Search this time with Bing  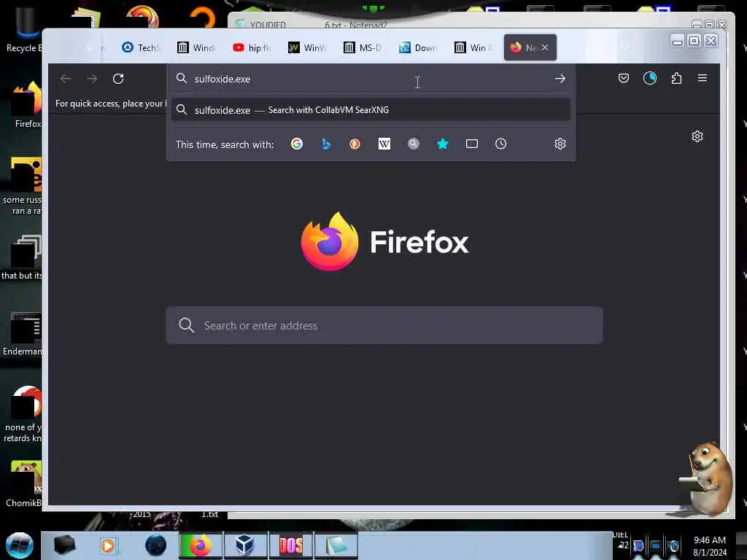click(326, 144)
